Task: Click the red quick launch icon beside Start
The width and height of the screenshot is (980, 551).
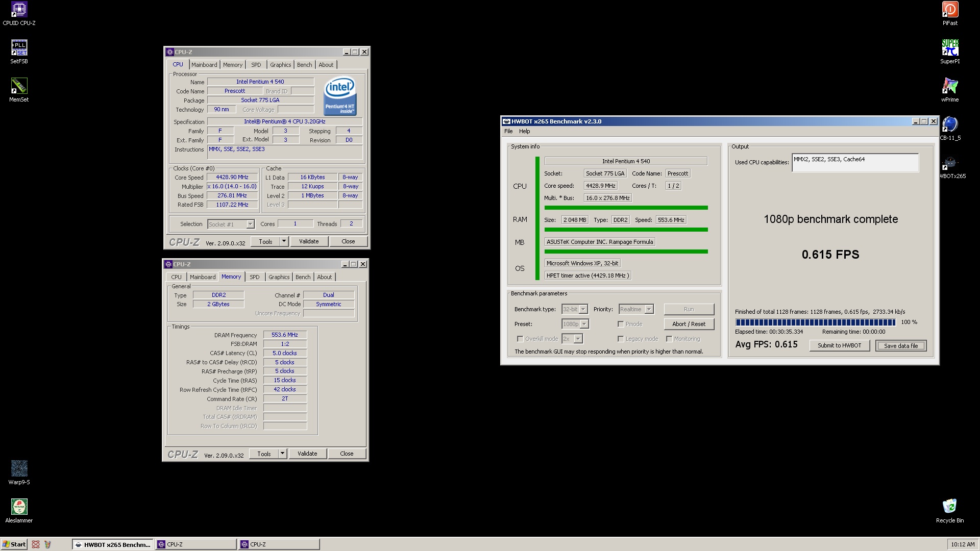Action: point(36,544)
